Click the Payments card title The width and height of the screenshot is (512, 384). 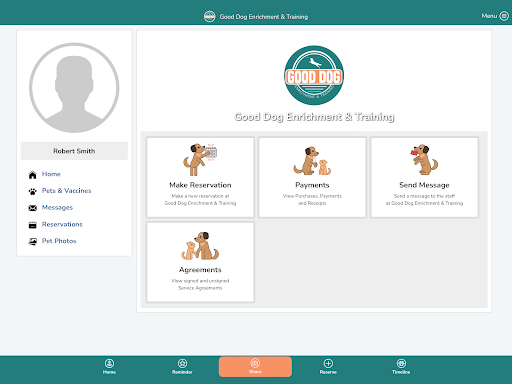312,185
